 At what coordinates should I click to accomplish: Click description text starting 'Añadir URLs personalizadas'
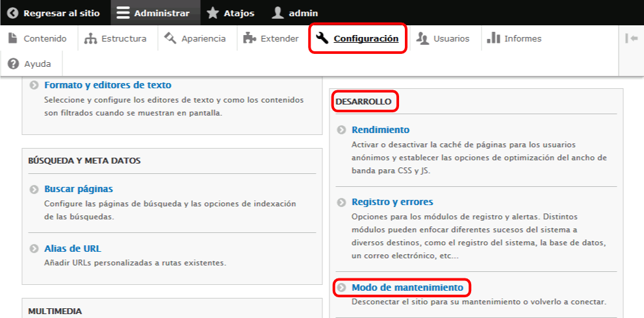(x=135, y=263)
